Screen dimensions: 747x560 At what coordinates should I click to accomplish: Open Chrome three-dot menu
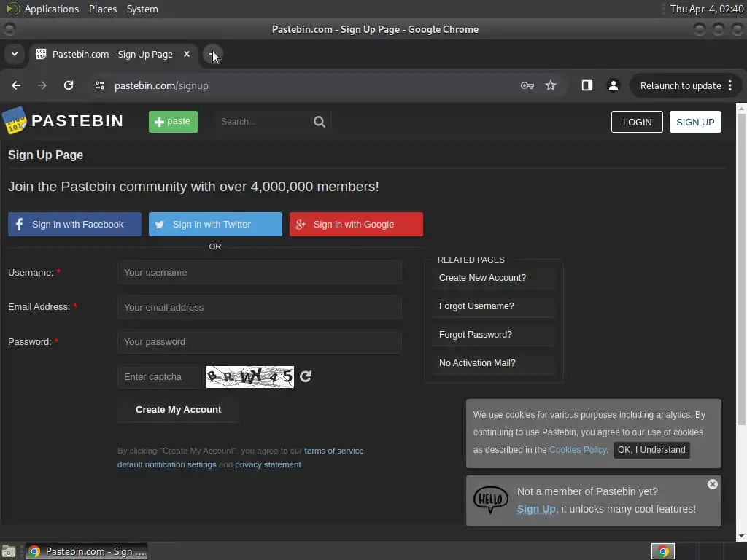point(730,86)
